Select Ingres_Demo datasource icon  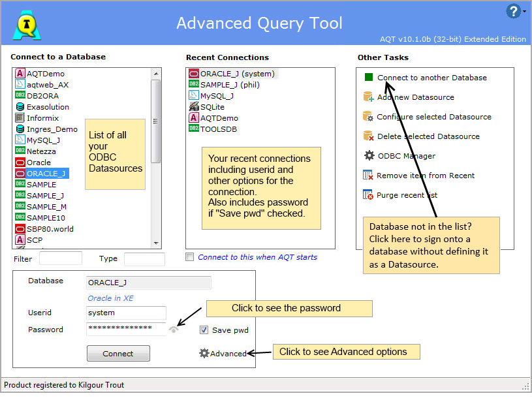click(20, 129)
